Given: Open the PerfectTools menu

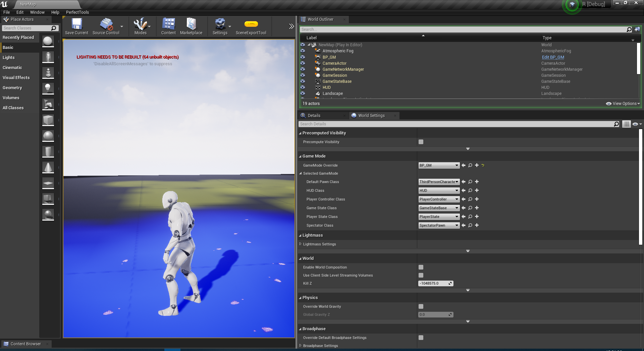Looking at the screenshot, I should pyautogui.click(x=77, y=12).
